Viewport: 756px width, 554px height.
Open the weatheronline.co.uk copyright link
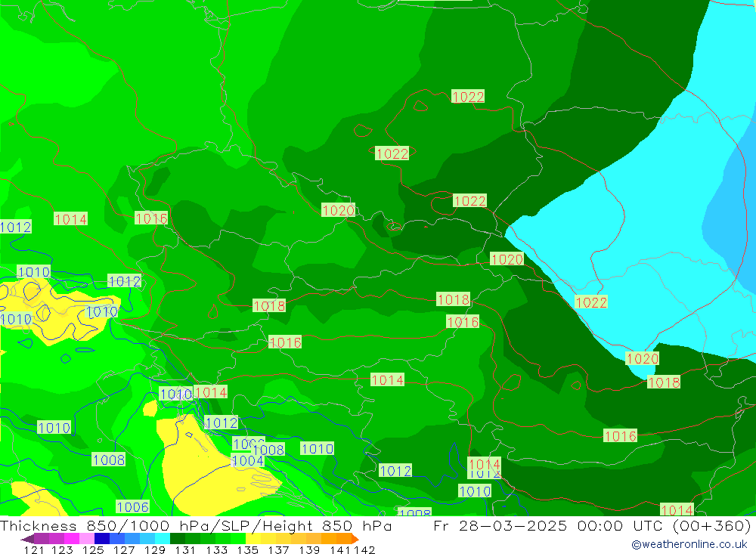point(689,544)
